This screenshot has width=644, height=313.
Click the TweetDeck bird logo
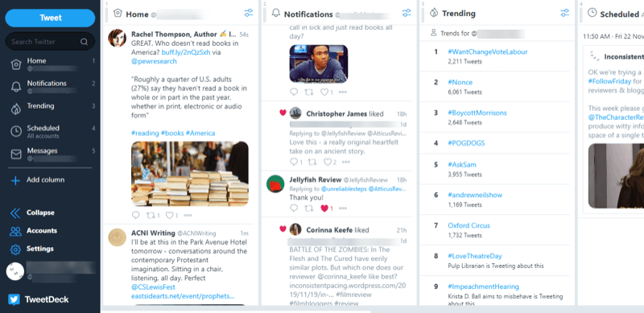click(14, 299)
